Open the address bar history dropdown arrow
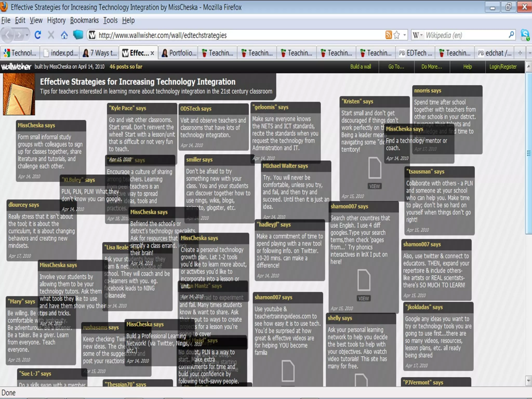The height and width of the screenshot is (399, 532). coord(404,35)
